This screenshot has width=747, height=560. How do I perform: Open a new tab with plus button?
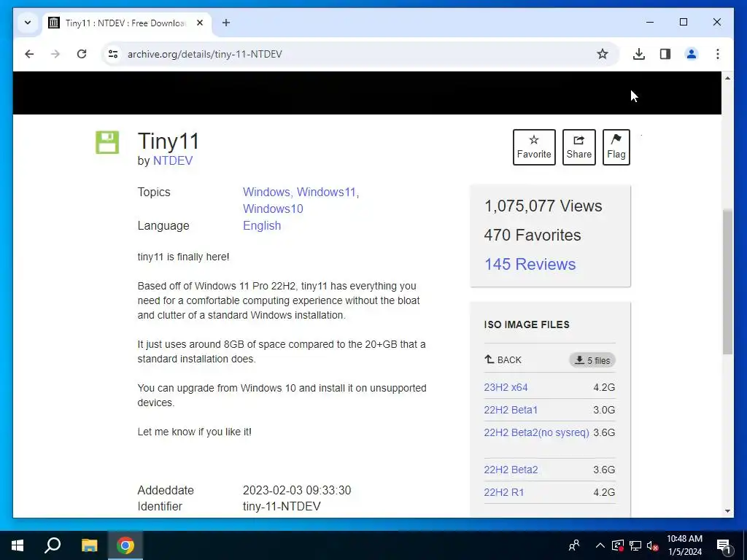click(x=226, y=23)
